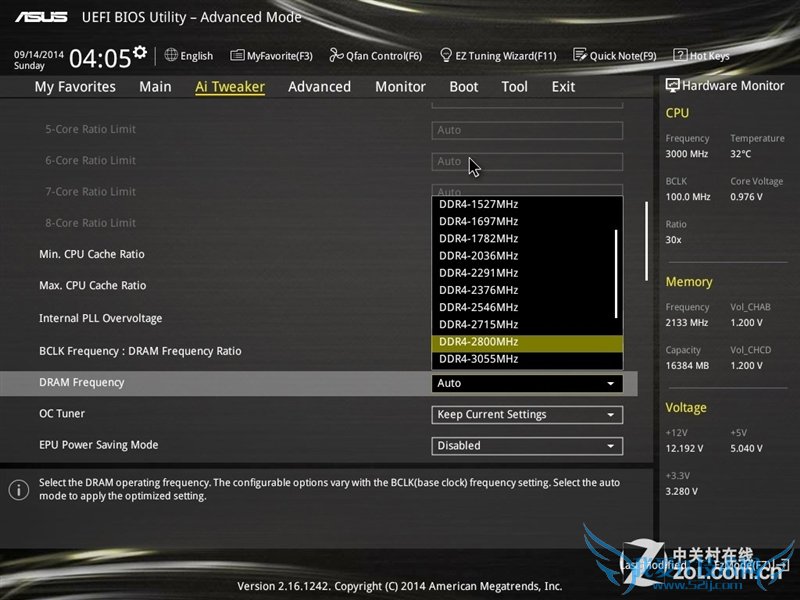800x600 pixels.
Task: Click the globe language icon
Action: (171, 55)
